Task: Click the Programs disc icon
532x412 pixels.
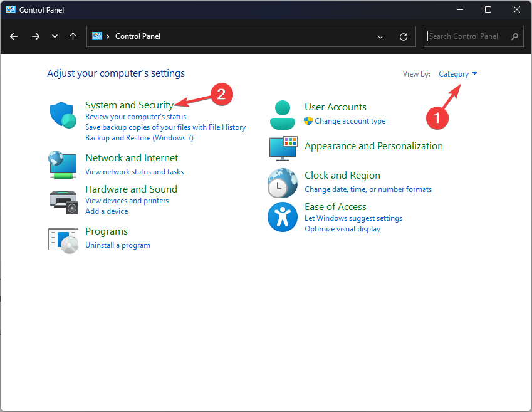Action: [x=63, y=240]
